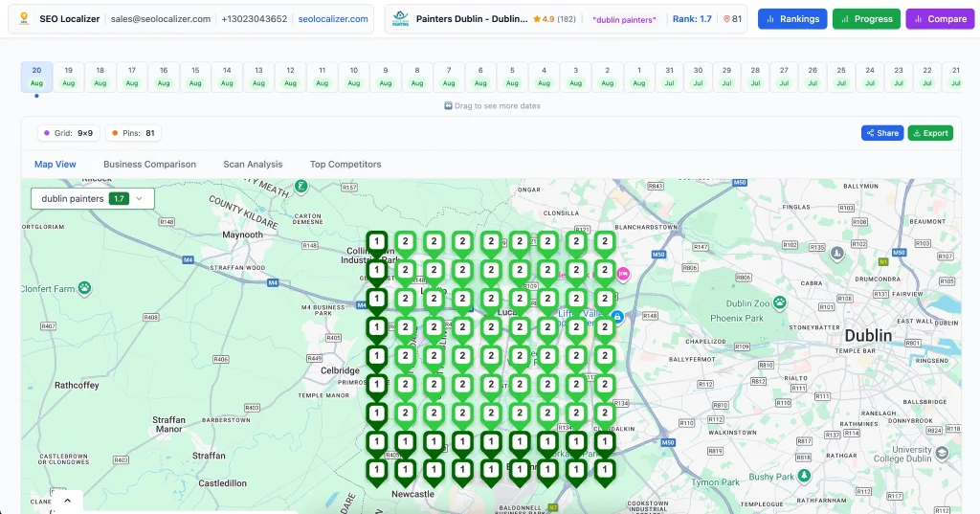Open the Scan Analysis tab

(253, 164)
